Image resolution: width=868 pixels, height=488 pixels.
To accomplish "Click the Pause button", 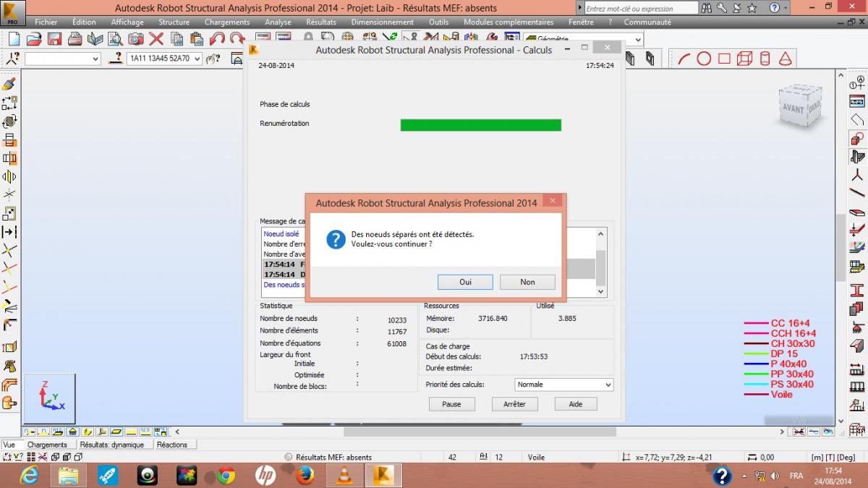I will [x=451, y=404].
